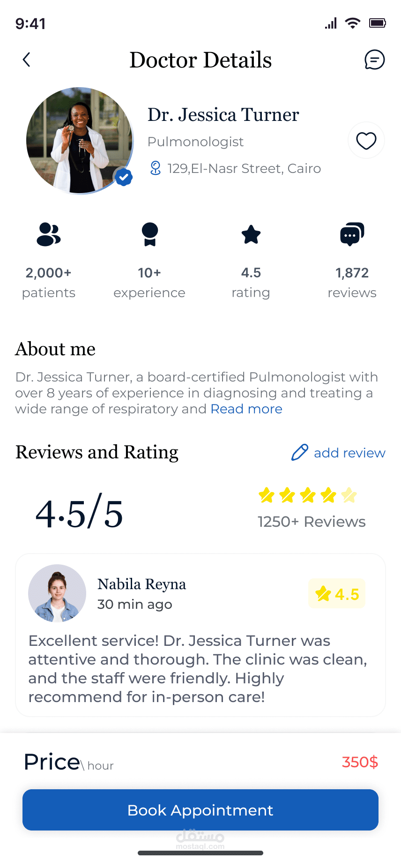Select the five-star rating row
Image resolution: width=401 pixels, height=868 pixels.
[308, 495]
